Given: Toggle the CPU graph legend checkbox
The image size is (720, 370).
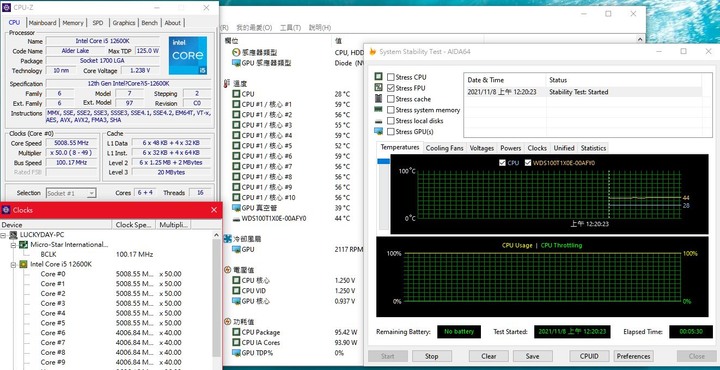Looking at the screenshot, I should point(502,163).
